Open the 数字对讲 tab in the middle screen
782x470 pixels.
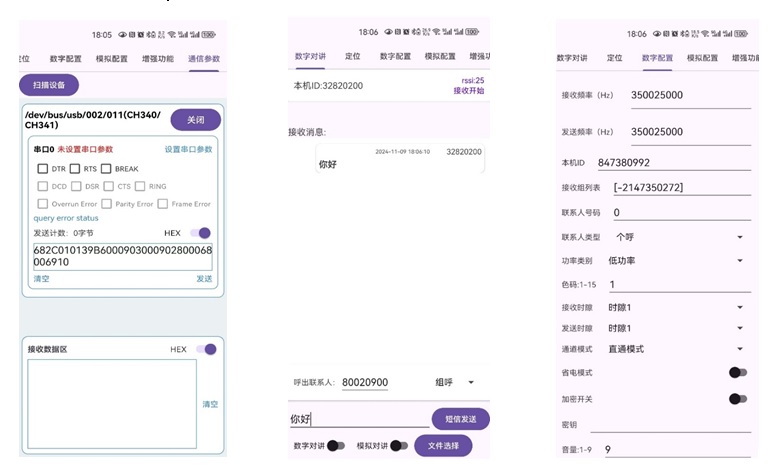[x=310, y=57]
